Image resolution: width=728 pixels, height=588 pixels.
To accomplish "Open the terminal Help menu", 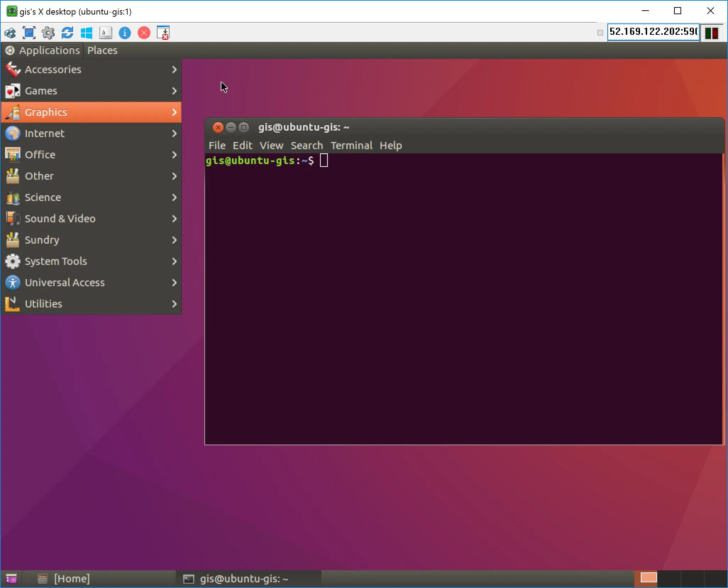I will pos(391,146).
